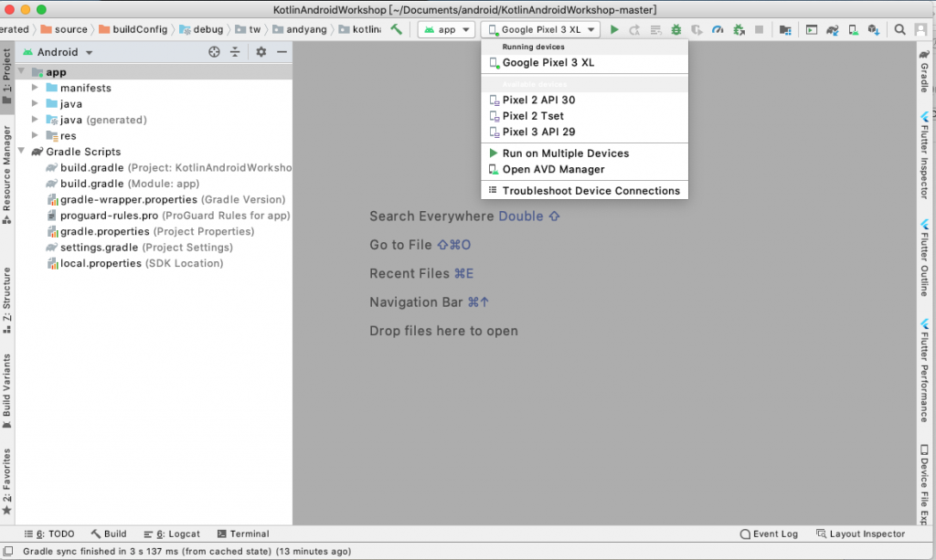Viewport: 936px width, 560px height.
Task: Choose Open AVD Manager menu entry
Action: (x=584, y=169)
